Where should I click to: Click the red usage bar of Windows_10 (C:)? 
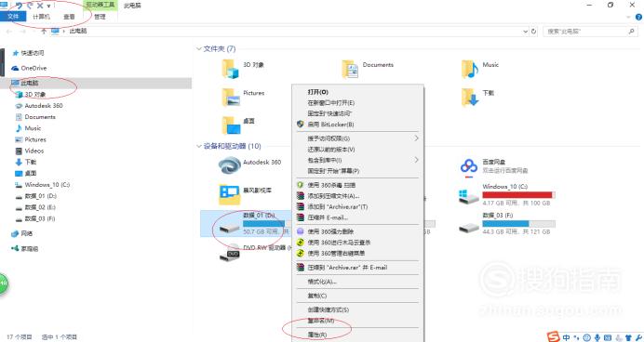click(518, 195)
